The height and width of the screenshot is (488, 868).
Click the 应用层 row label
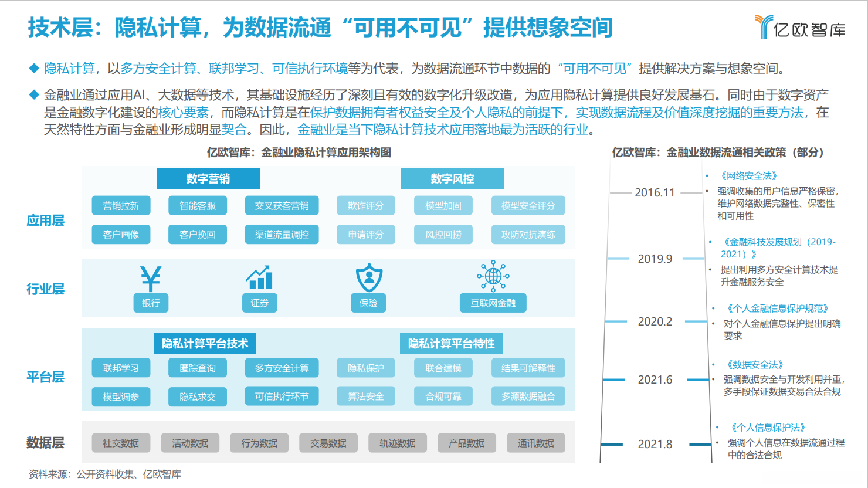(x=45, y=221)
